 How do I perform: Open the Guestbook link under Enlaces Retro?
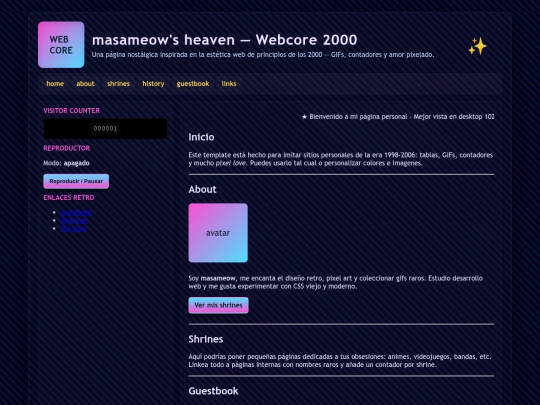(76, 212)
